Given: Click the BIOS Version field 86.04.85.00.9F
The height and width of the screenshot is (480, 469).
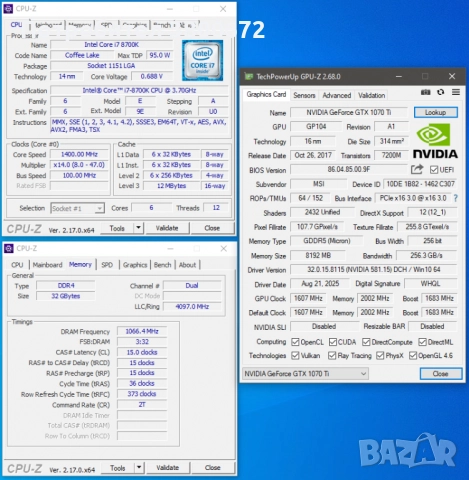Looking at the screenshot, I should [349, 169].
